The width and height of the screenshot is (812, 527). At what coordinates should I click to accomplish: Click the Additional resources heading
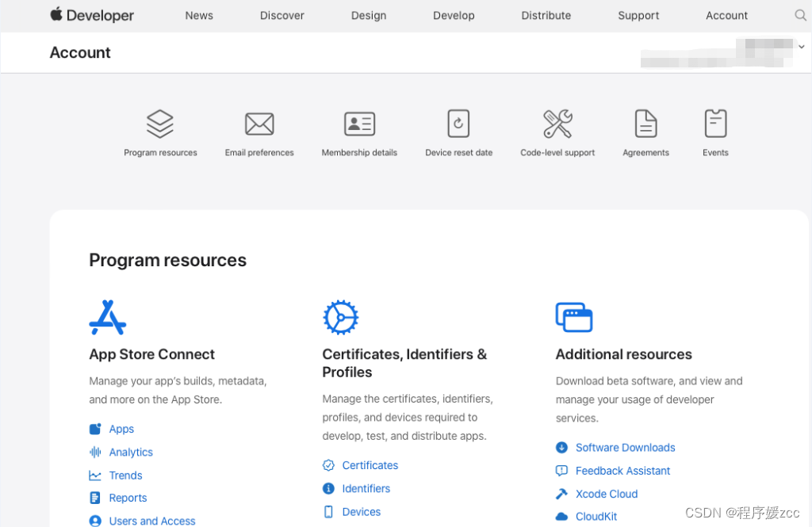pos(623,354)
